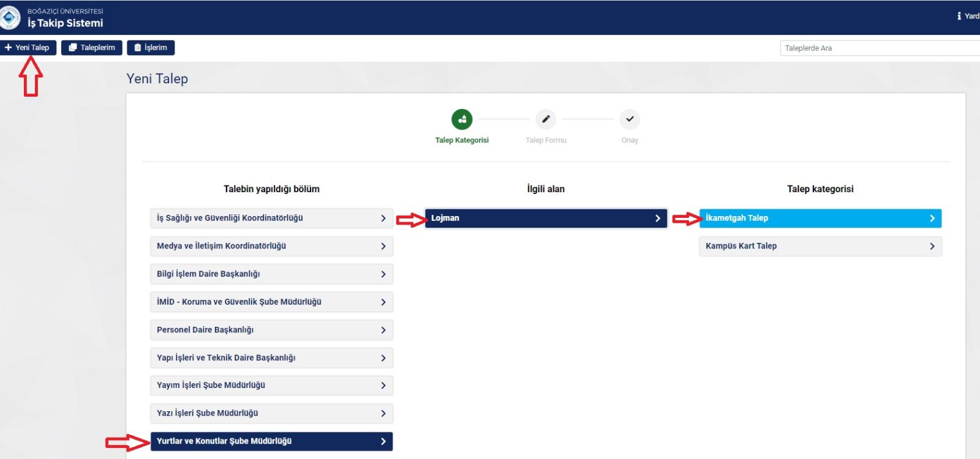Expand Yapı İşleri ve Teknik Daire Başkanlığı
Screen dimensions: 980x459
pos(271,358)
